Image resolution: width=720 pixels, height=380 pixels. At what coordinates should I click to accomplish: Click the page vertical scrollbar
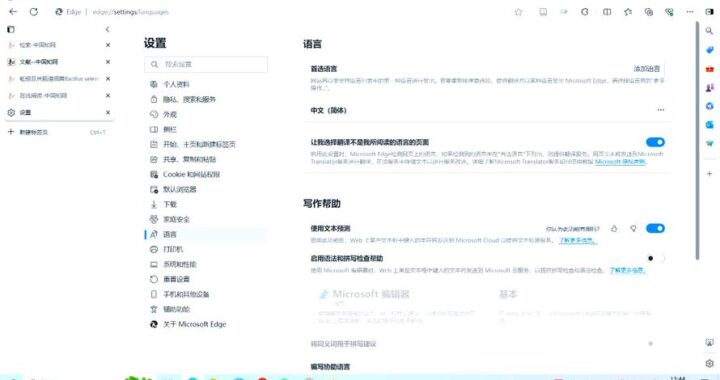698,140
